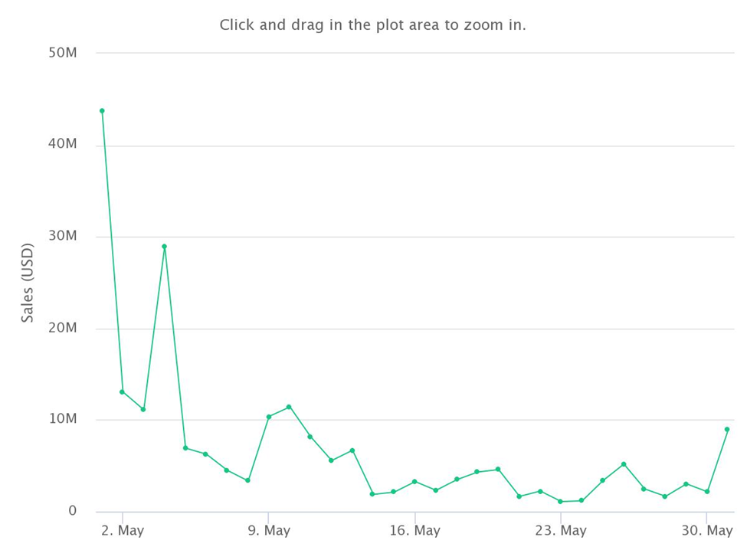This screenshot has width=747, height=560.
Task: Click the last data point near 9M
Action: (727, 430)
